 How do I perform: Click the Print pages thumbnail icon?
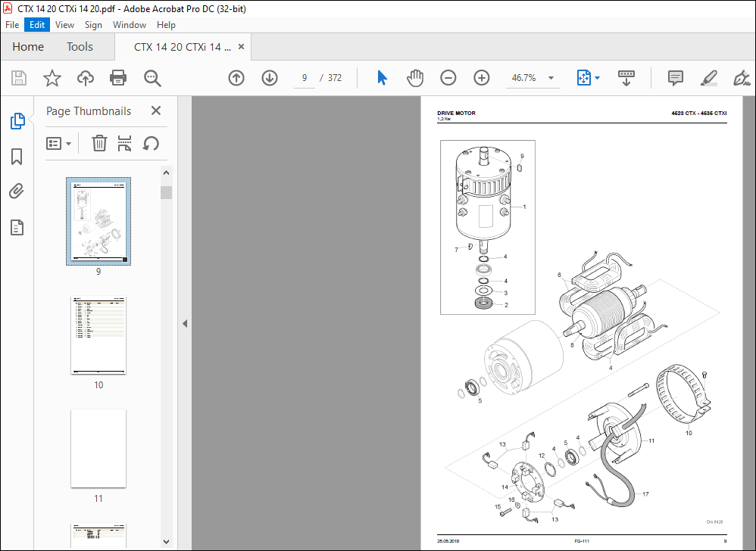[125, 144]
